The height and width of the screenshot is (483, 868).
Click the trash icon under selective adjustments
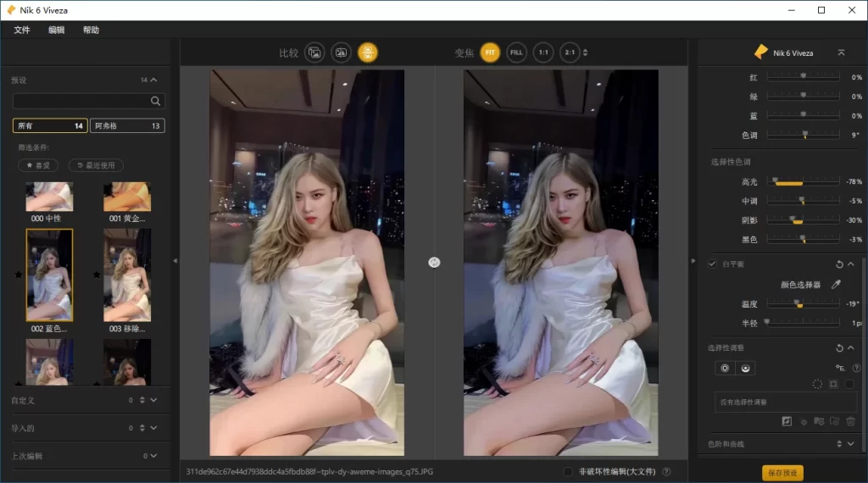pyautogui.click(x=850, y=420)
